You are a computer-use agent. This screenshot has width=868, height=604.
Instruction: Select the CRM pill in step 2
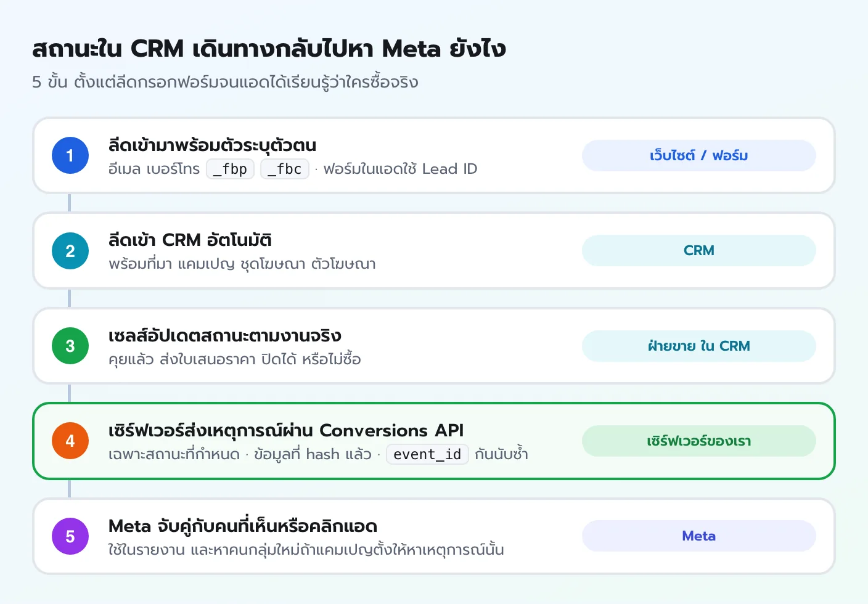coord(698,251)
